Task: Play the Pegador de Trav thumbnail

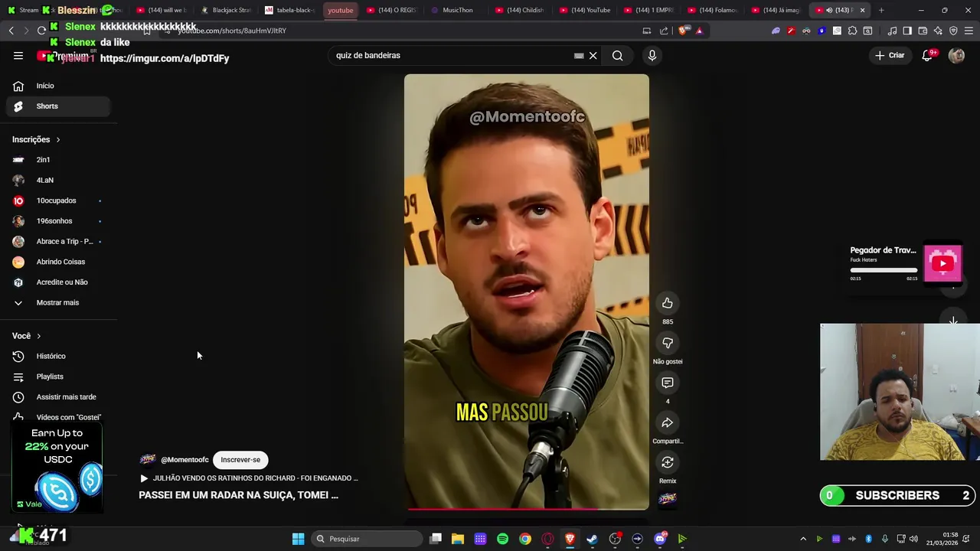Action: pos(942,263)
